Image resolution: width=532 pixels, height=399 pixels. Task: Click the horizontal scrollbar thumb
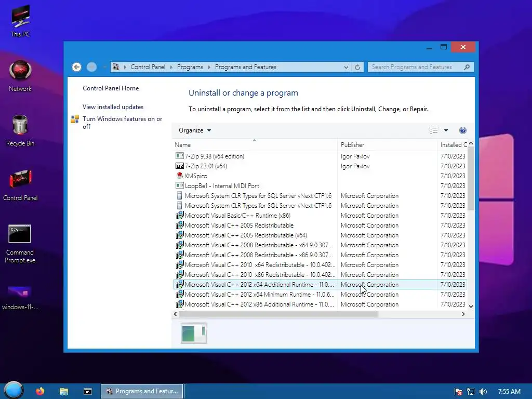278,314
